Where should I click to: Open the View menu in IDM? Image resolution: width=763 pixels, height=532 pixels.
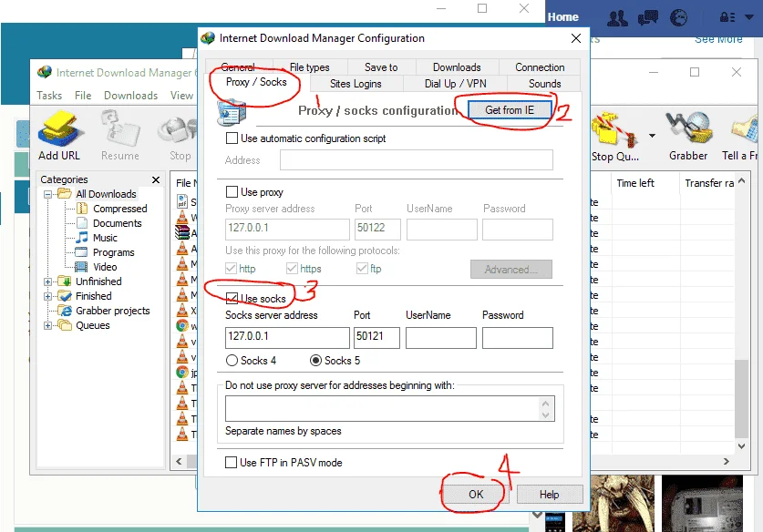tap(181, 96)
